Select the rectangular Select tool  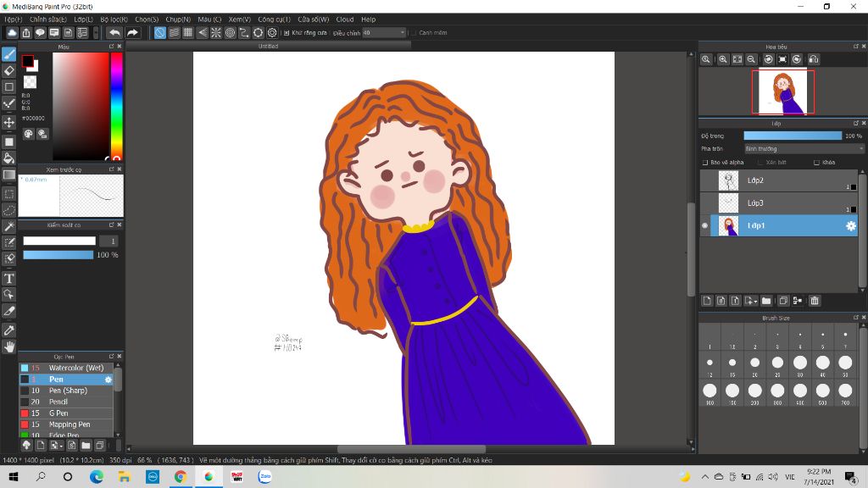8,194
